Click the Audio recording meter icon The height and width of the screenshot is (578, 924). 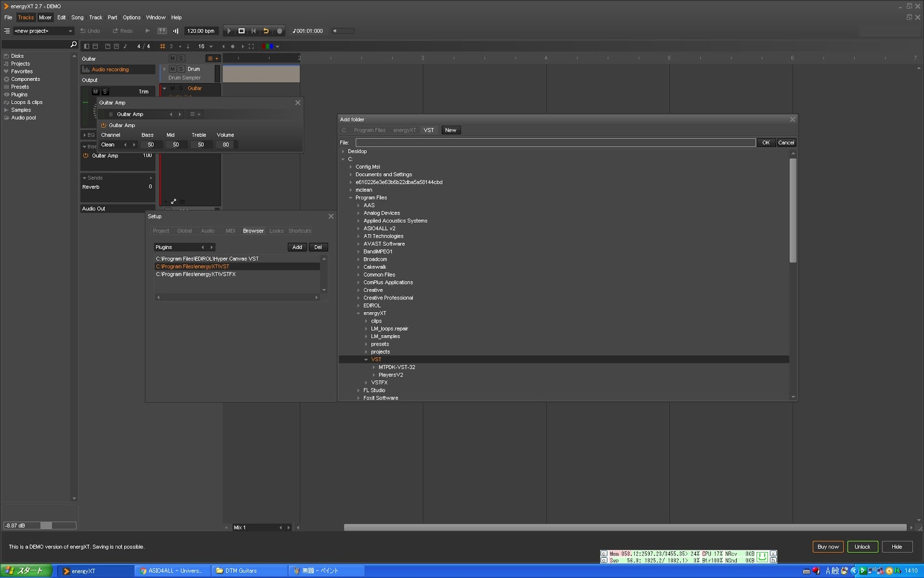[86, 69]
